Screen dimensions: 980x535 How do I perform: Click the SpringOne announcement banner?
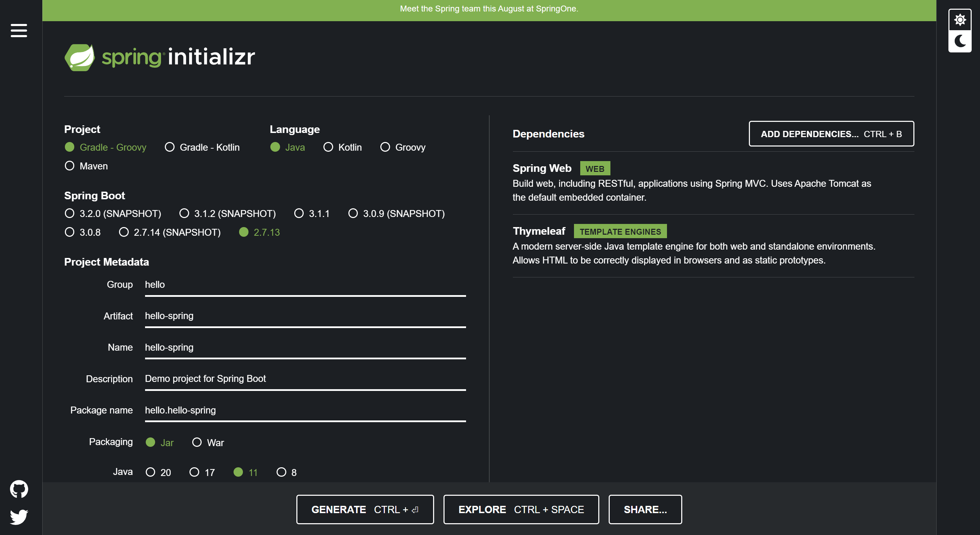click(489, 9)
